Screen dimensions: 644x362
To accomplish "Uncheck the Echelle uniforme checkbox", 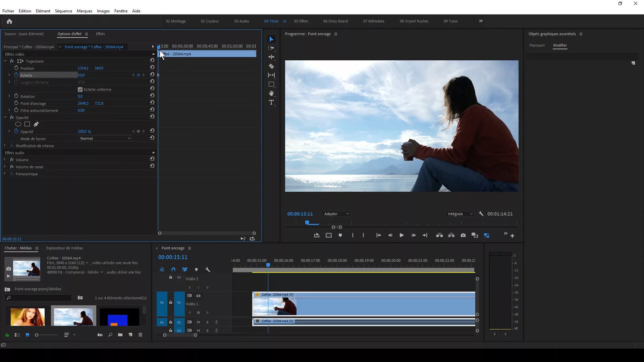I will point(80,89).
